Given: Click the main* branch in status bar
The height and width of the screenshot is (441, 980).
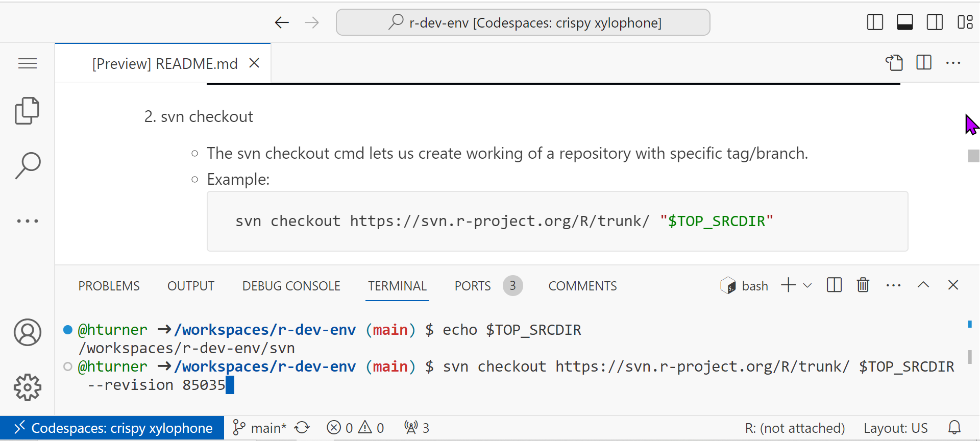Looking at the screenshot, I should [x=259, y=428].
